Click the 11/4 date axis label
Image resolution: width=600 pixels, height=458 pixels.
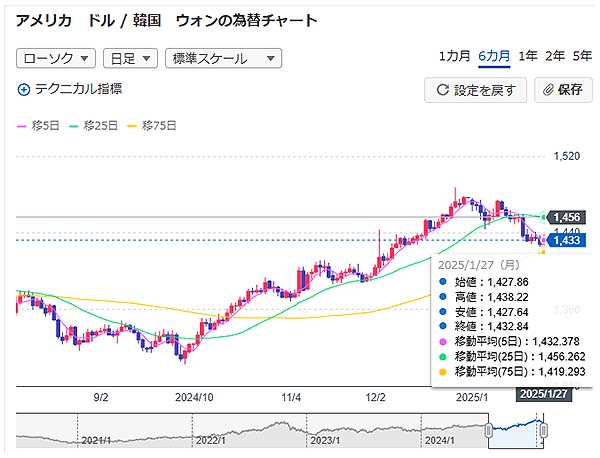click(291, 398)
